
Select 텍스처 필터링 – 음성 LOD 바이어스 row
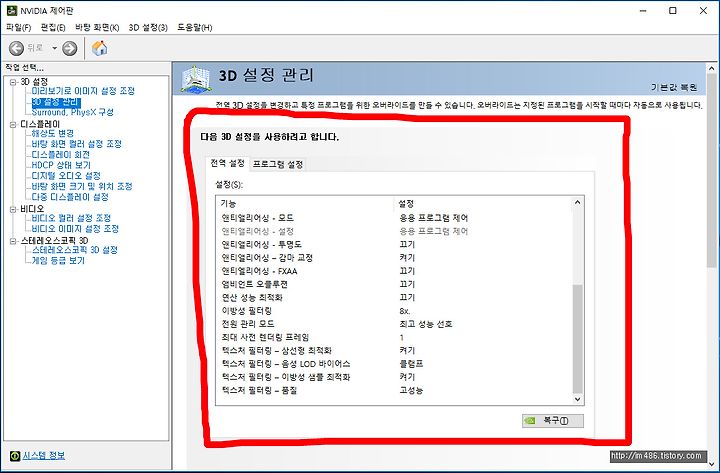394,364
